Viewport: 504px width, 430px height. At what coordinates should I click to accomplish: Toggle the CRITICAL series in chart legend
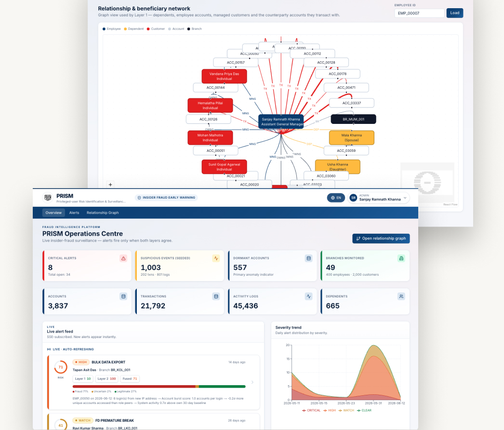pyautogui.click(x=311, y=410)
